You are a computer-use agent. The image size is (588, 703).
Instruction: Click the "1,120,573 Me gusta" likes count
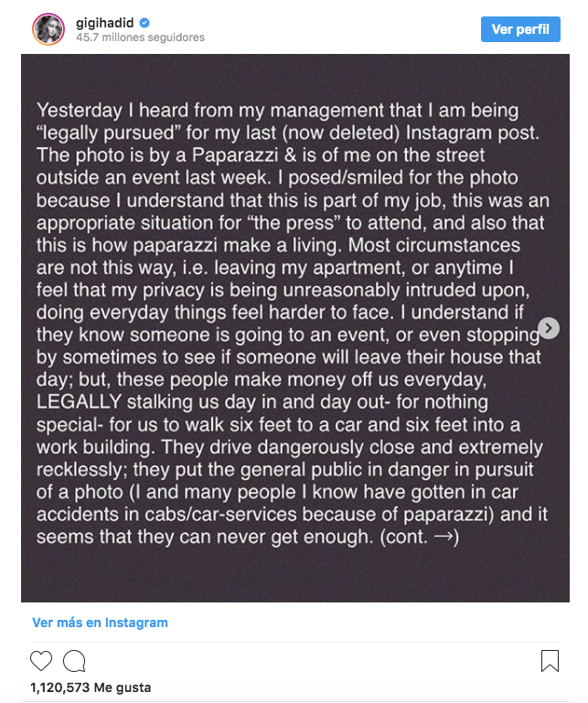91,687
